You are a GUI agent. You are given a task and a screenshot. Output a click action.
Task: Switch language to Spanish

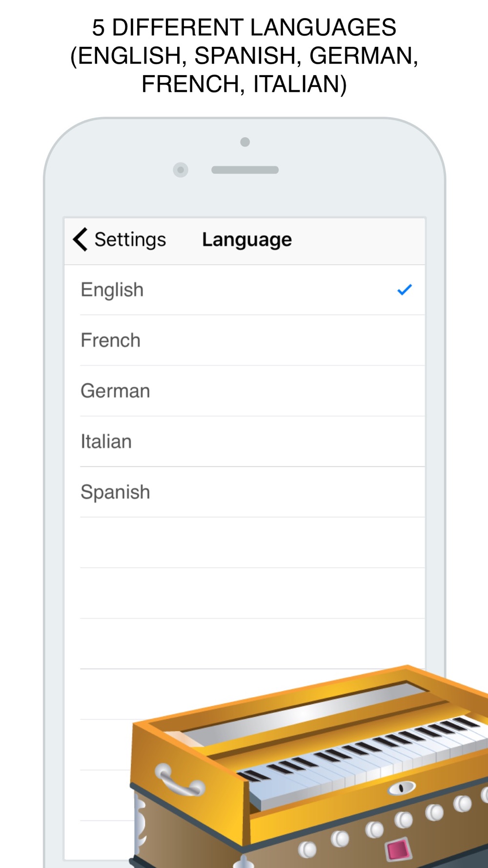click(x=244, y=492)
